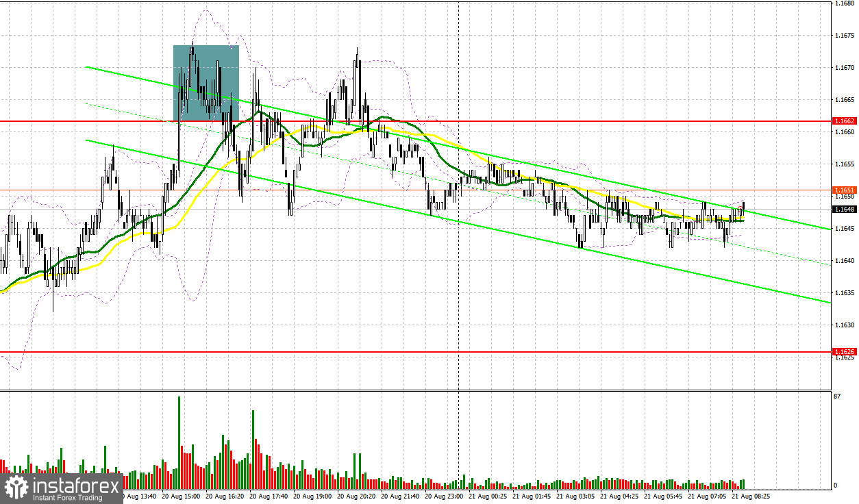Click the 1.1640 price axis label
This screenshot has height=504, width=859.
click(843, 261)
